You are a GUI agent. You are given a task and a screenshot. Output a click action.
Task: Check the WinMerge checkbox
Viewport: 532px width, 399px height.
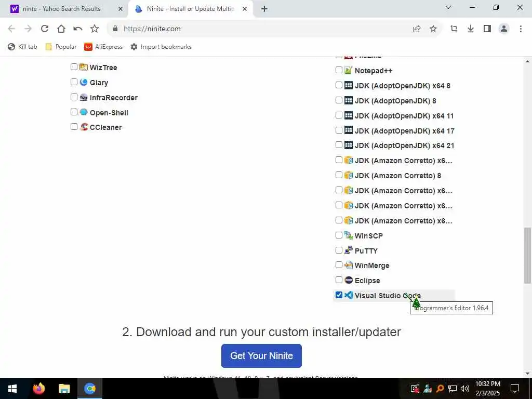click(339, 264)
